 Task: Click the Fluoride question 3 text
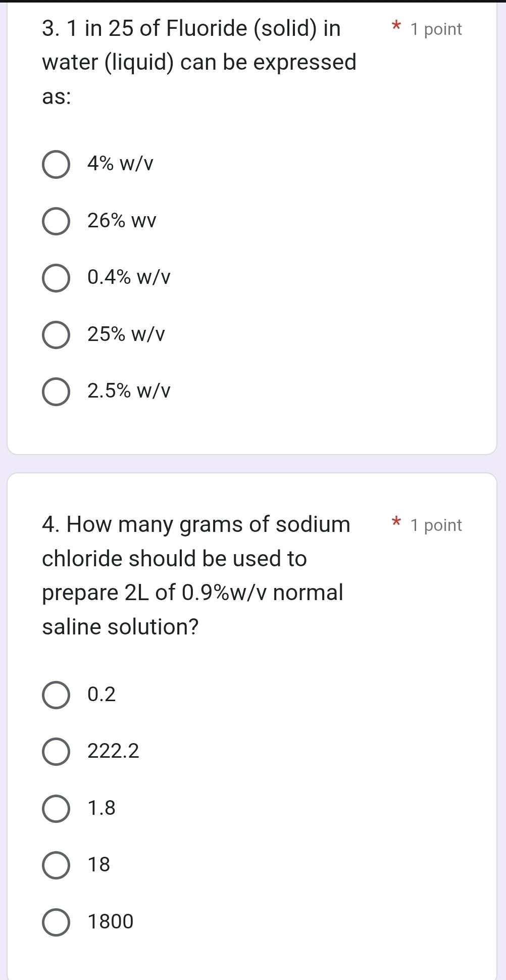(x=199, y=62)
